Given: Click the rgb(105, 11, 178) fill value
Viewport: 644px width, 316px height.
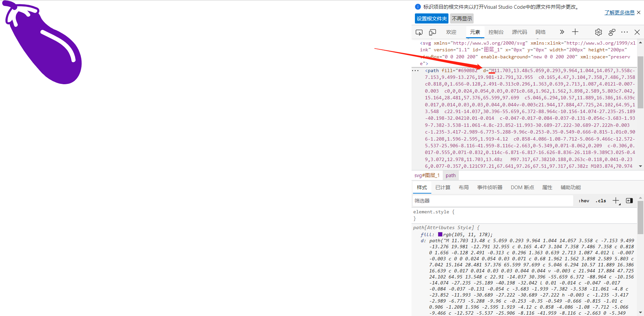Looking at the screenshot, I should (468, 234).
